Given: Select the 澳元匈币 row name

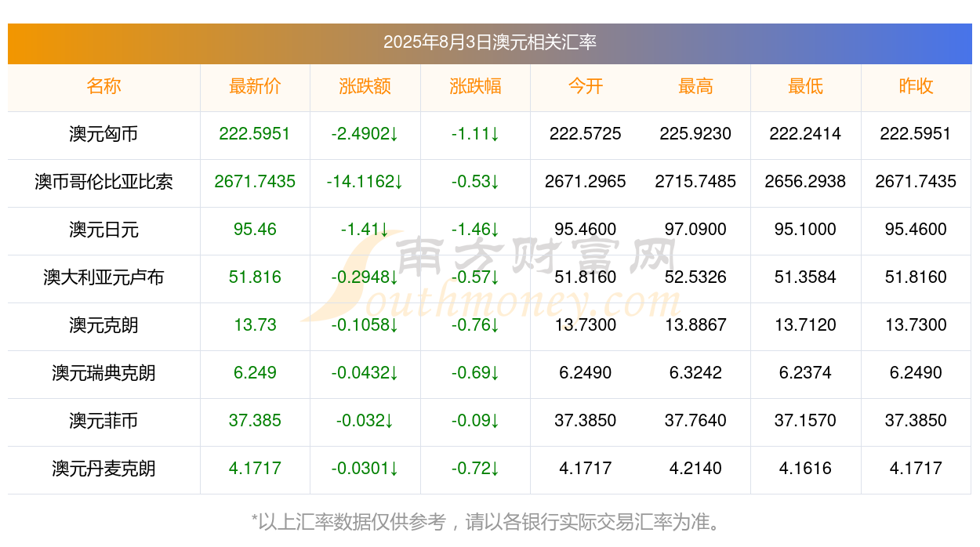Looking at the screenshot, I should click(103, 134).
